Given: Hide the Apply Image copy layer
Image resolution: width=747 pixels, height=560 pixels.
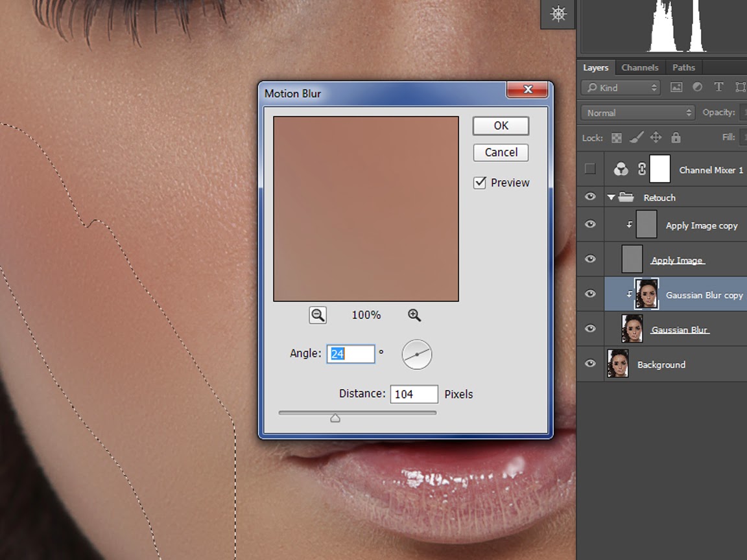Looking at the screenshot, I should click(x=590, y=224).
